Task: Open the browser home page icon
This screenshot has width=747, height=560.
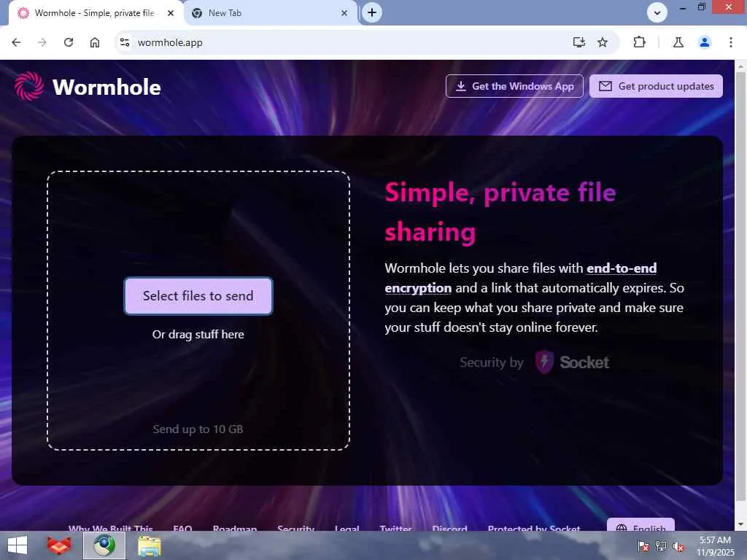Action: click(95, 42)
